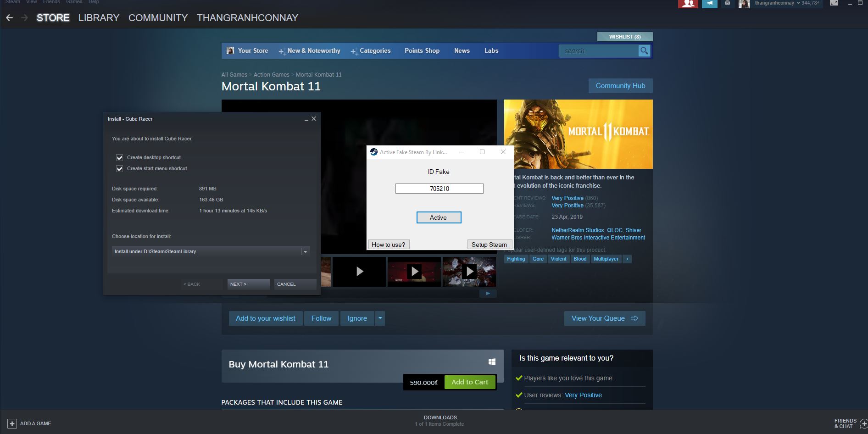Open the dropdown arrow beside Ignore

[x=380, y=318]
